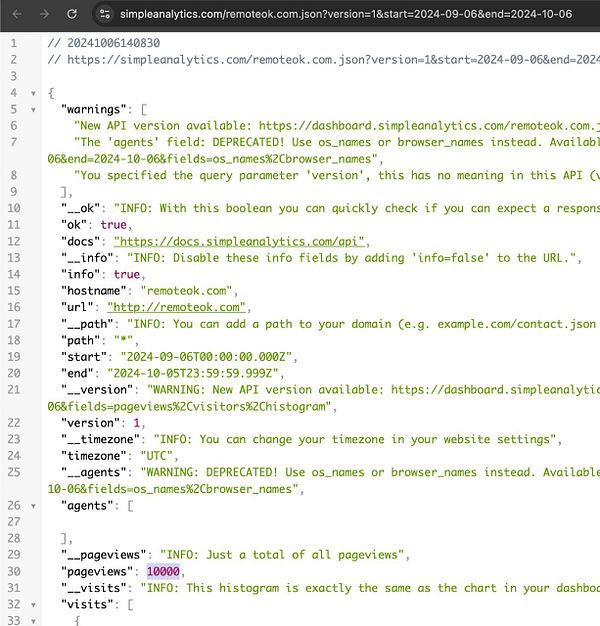Click line number 30 in the gutter

(14, 571)
